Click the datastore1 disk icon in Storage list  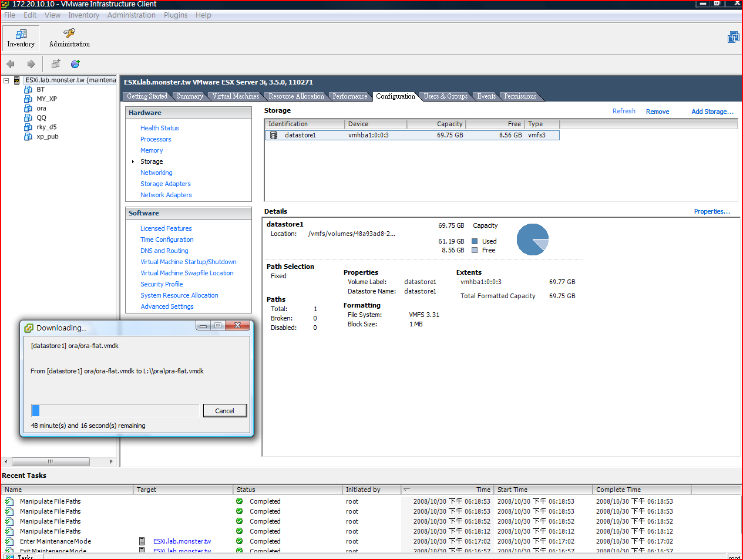(x=274, y=135)
